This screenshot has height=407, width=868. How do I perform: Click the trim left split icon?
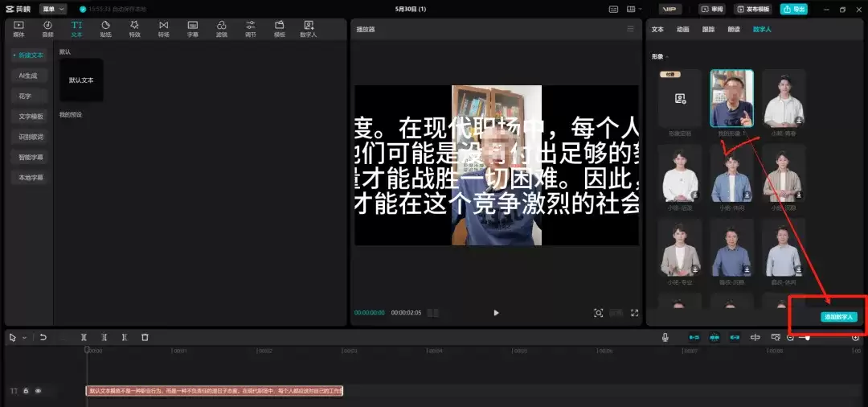104,337
